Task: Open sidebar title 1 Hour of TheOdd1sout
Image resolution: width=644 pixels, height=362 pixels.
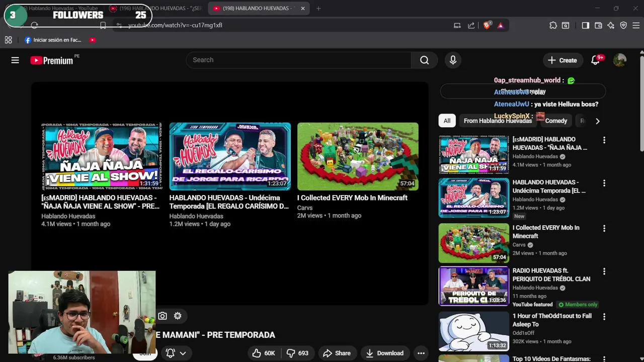Action: pos(552,320)
